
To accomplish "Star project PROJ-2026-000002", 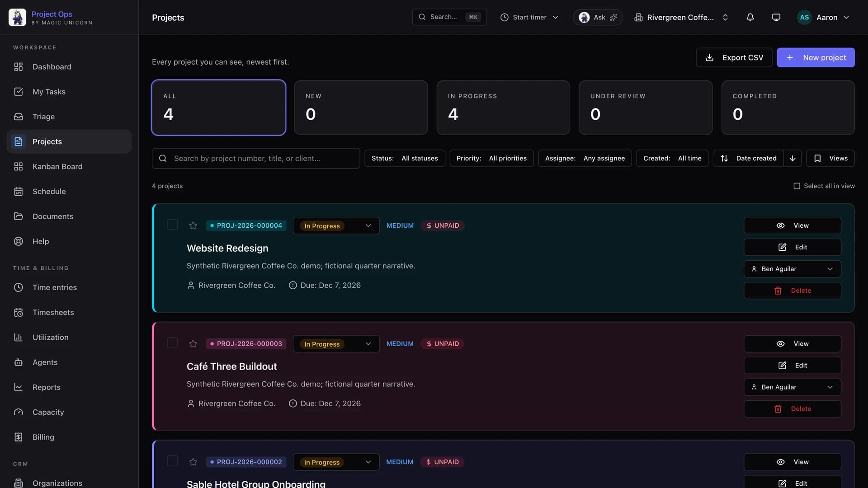I will point(193,462).
